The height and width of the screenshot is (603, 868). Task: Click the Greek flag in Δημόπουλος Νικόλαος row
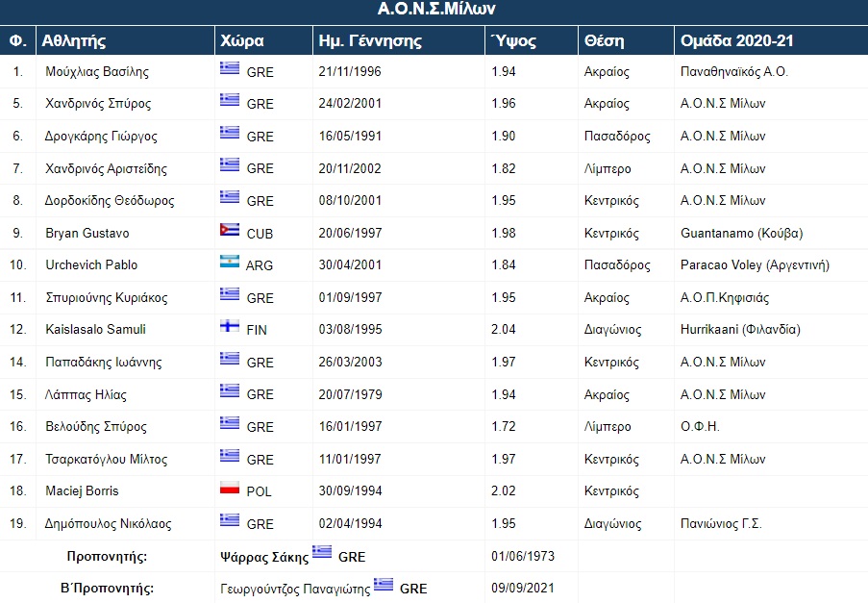coord(230,520)
